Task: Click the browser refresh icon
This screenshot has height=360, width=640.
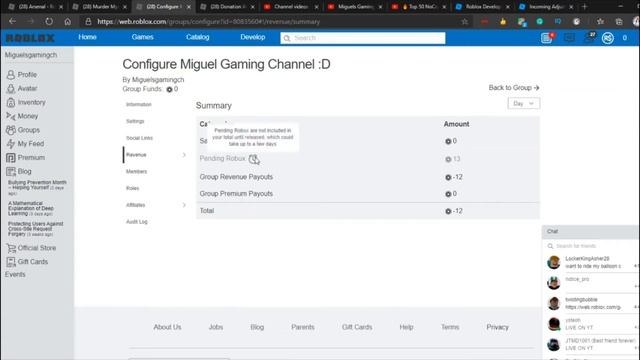Action: click(x=49, y=22)
